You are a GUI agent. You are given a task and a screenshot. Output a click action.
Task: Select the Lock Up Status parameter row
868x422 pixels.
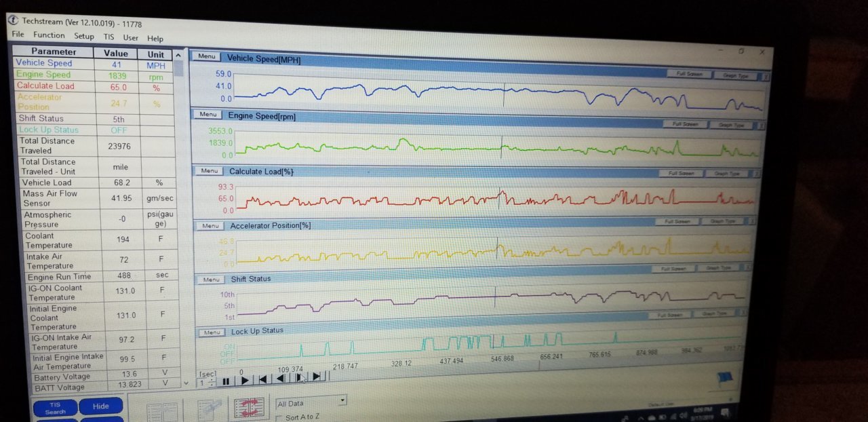click(x=96, y=130)
